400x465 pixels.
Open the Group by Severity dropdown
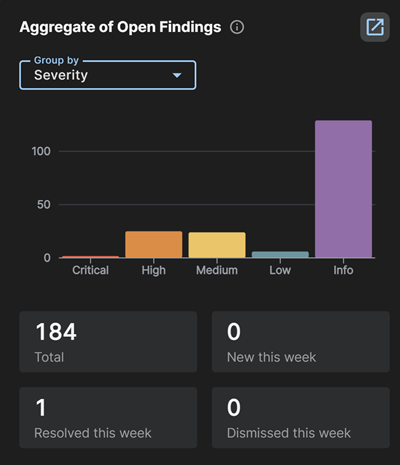[108, 75]
